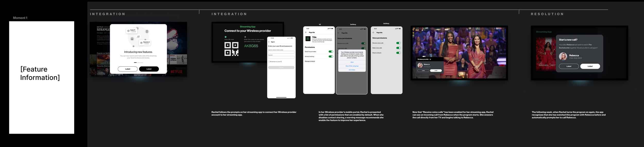The height and width of the screenshot is (147, 644).
Task: Focus the User ID input field
Action: pos(281,52)
